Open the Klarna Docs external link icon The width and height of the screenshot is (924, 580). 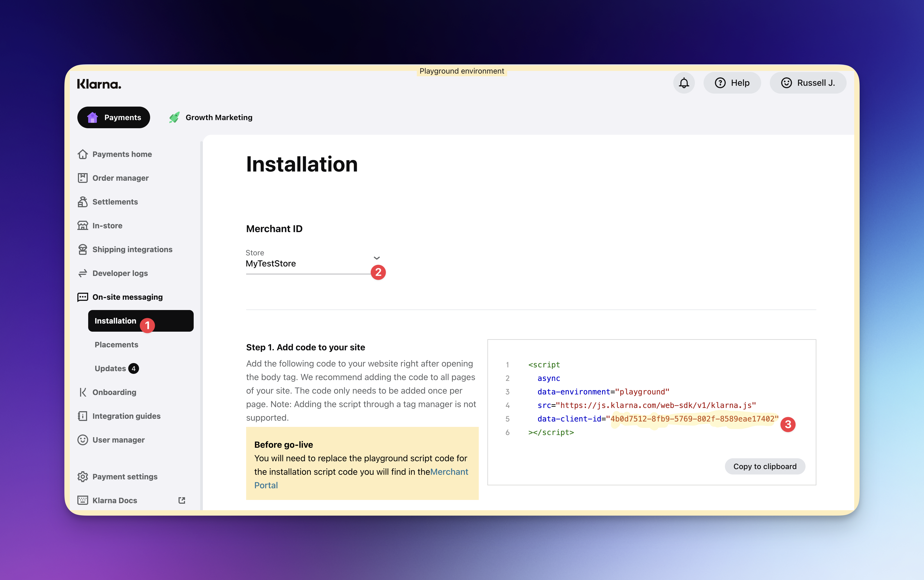pyautogui.click(x=182, y=500)
